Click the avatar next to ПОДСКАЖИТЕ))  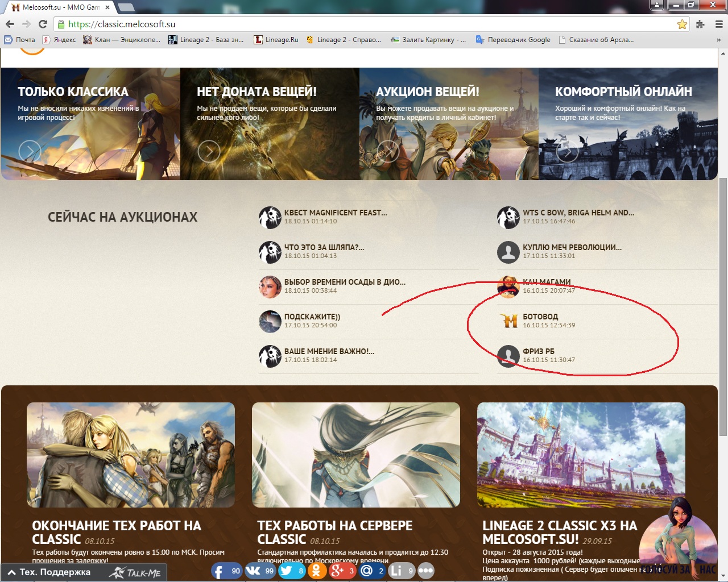pos(270,321)
